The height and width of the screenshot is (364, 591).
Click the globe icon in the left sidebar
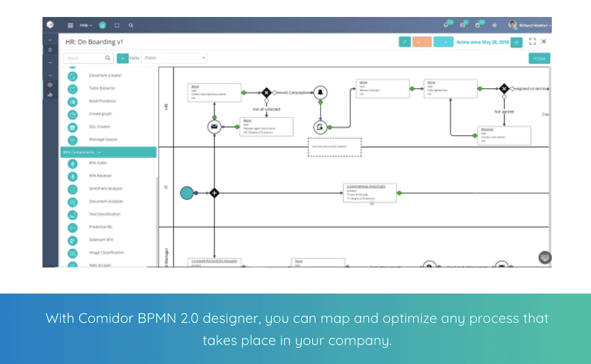(50, 85)
